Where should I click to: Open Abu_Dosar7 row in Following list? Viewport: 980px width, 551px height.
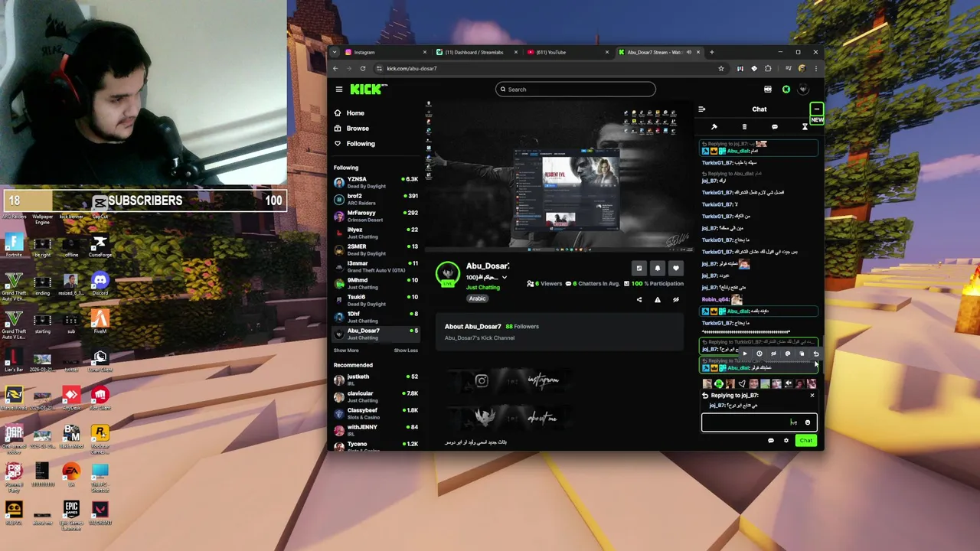[x=376, y=334]
